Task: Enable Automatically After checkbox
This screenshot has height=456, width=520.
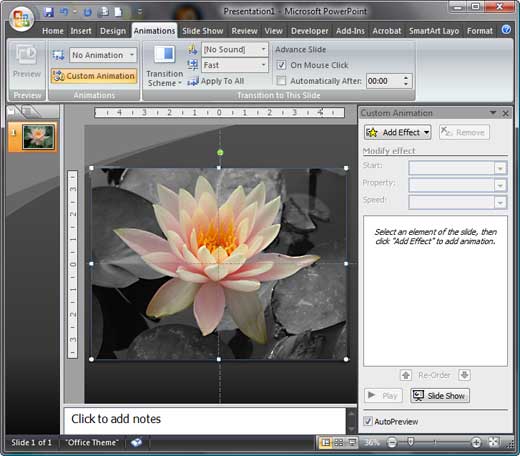Action: click(x=281, y=81)
